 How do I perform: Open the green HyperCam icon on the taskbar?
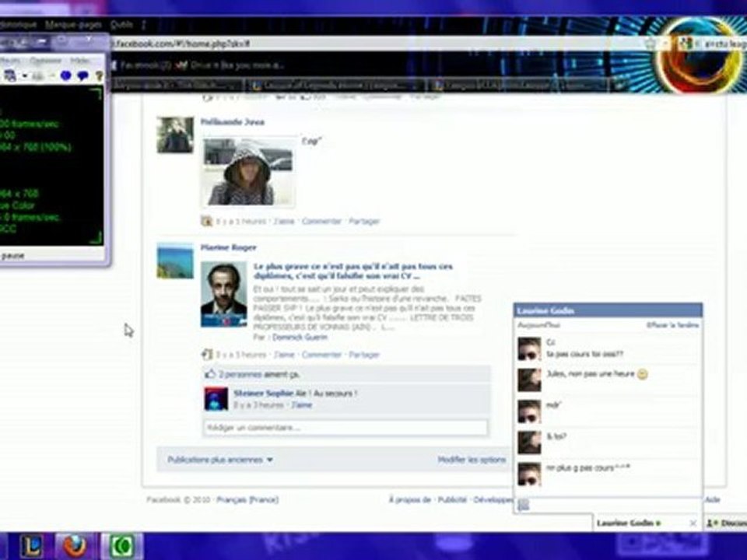point(122,546)
